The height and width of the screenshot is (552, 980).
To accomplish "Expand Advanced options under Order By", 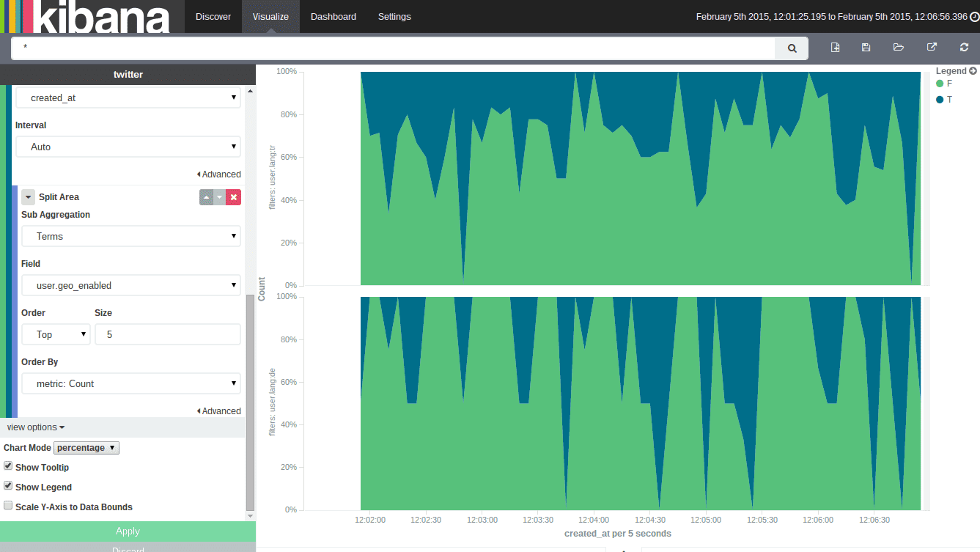I will coord(219,411).
